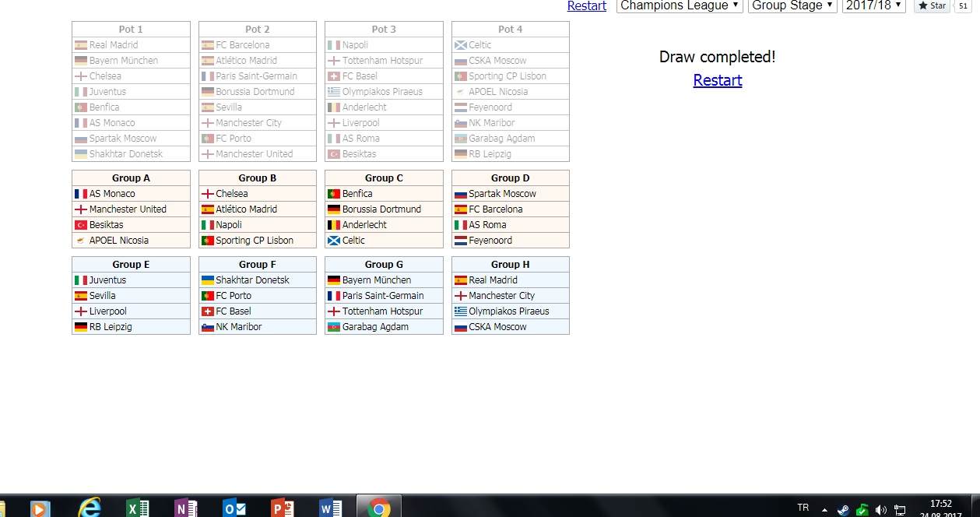Select Tottenham Hotspur in Group G
The image size is (980, 517).
point(384,311)
